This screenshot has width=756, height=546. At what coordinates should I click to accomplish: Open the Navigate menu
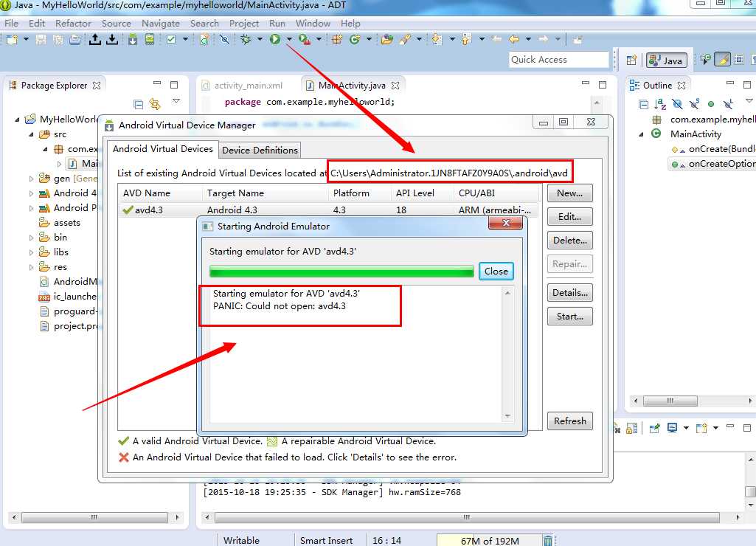coord(161,23)
